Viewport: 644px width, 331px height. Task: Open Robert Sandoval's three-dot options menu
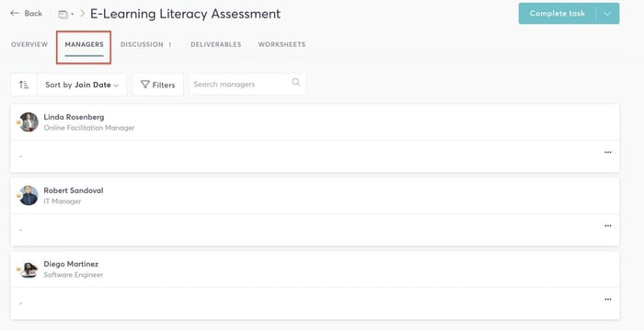(x=608, y=226)
